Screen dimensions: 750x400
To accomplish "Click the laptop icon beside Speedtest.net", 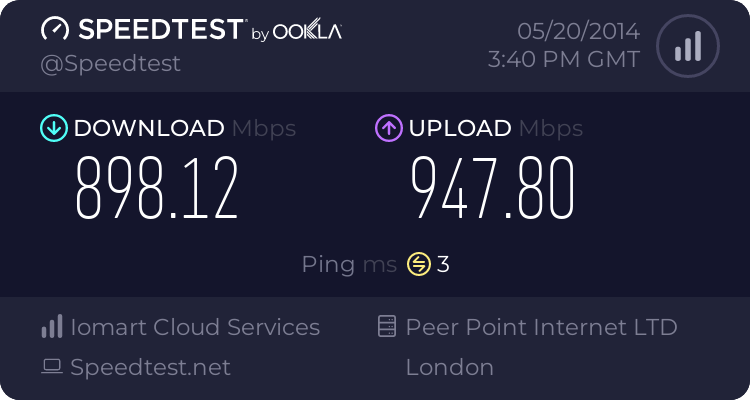I will (52, 367).
